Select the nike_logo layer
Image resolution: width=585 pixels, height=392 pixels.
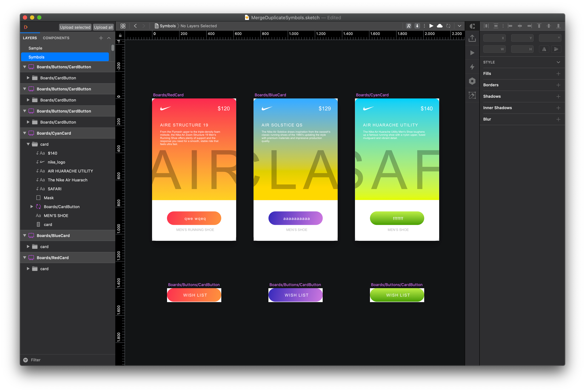[x=67, y=162]
